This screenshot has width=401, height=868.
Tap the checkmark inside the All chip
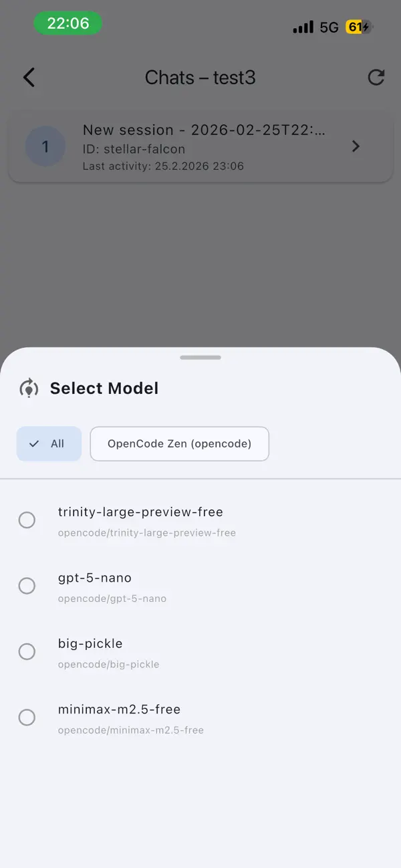tap(33, 443)
